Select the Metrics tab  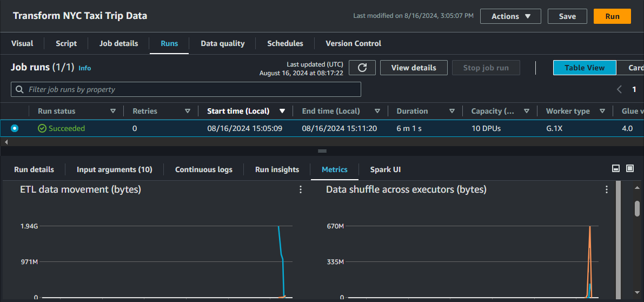click(335, 170)
